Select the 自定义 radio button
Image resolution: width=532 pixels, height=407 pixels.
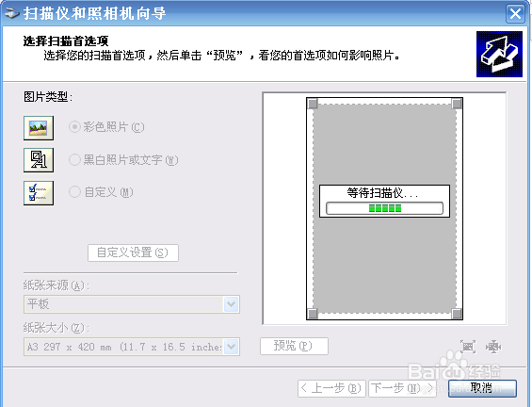coord(74,192)
